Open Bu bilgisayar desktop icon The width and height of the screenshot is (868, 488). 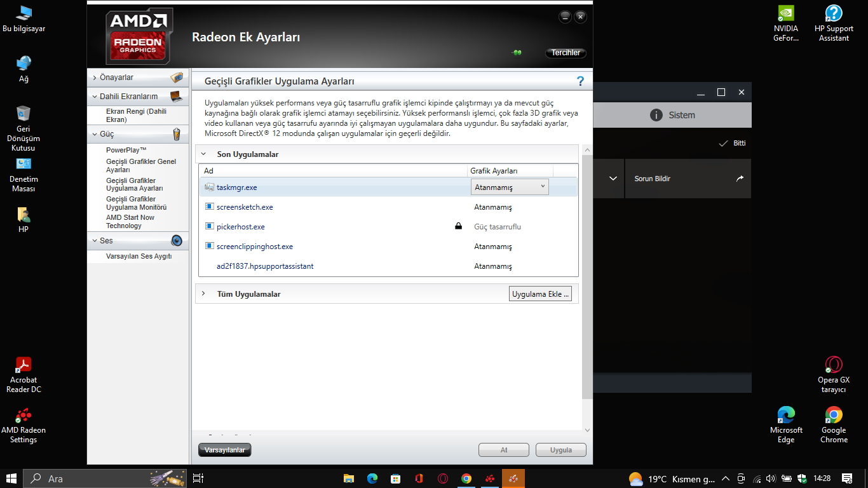(x=24, y=19)
